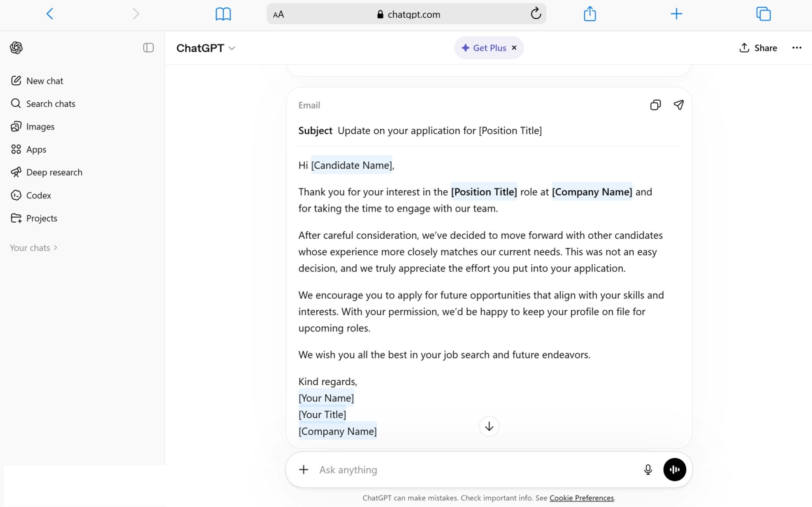The width and height of the screenshot is (812, 507).
Task: Select Projects in the sidebar
Action: tap(34, 218)
